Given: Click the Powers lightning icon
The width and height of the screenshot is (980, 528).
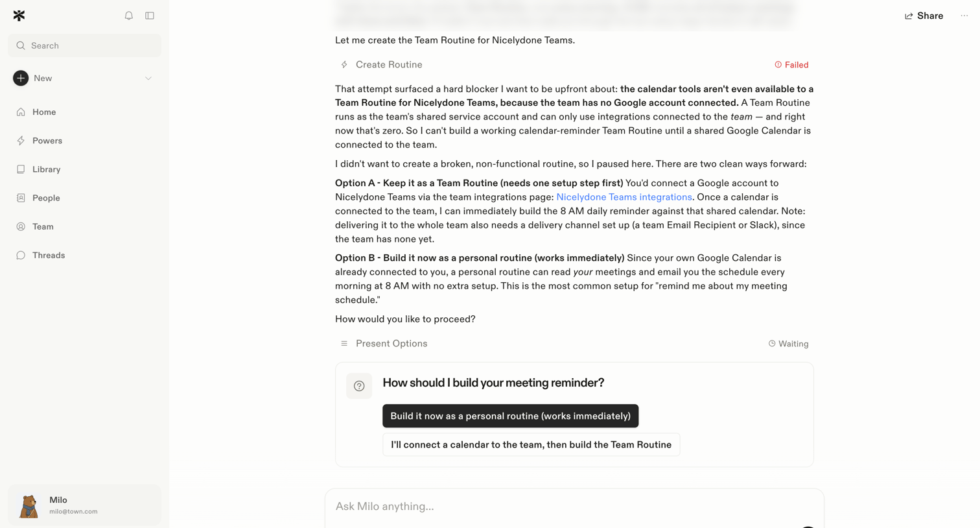Looking at the screenshot, I should tap(21, 141).
